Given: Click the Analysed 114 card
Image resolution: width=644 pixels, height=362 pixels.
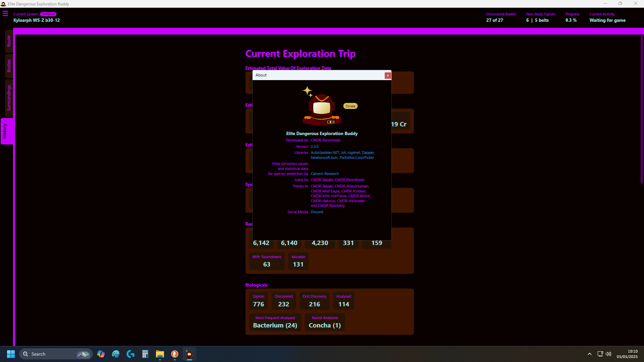Looking at the screenshot, I should [x=343, y=301].
